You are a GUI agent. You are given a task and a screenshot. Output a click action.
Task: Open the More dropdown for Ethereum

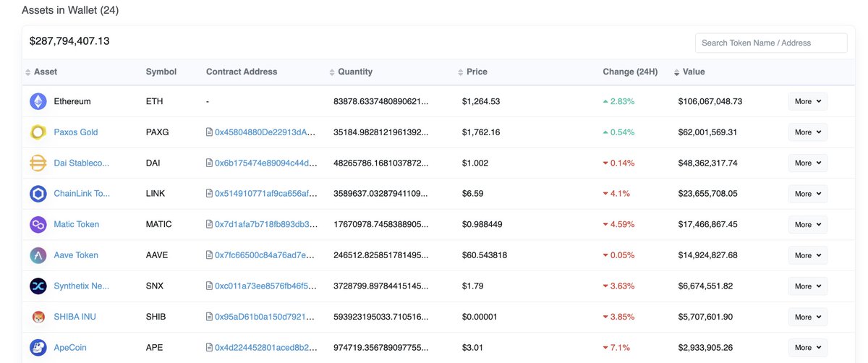pyautogui.click(x=808, y=101)
